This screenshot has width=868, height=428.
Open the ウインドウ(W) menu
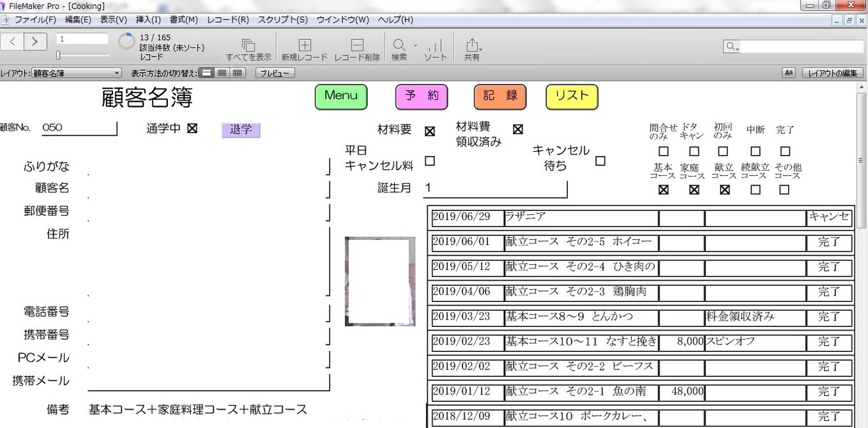point(343,20)
